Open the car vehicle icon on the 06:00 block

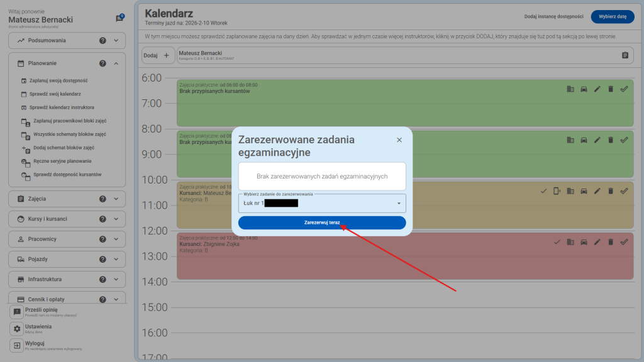584,89
